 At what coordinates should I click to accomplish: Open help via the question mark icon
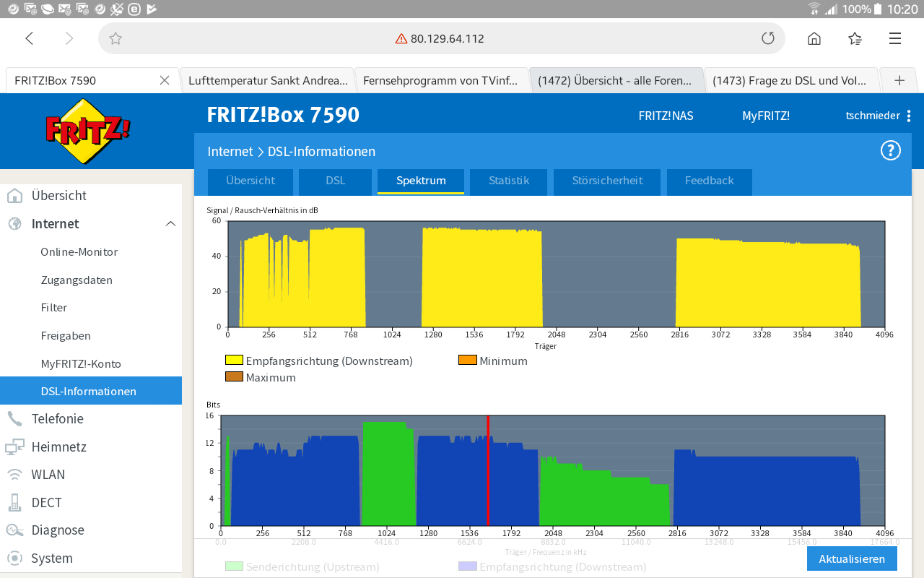pyautogui.click(x=890, y=151)
